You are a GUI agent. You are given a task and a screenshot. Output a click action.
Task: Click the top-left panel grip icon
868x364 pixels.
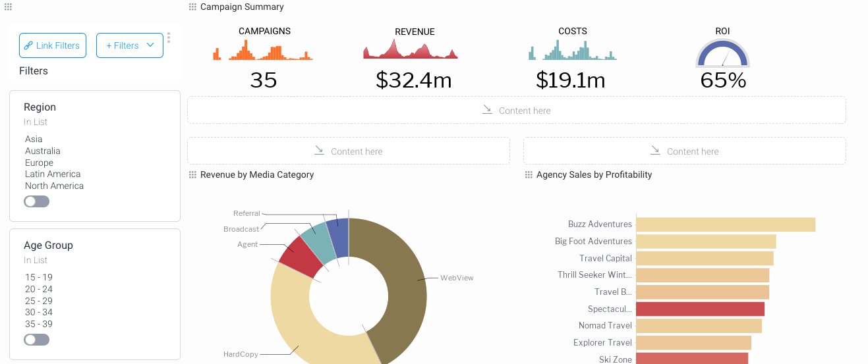point(8,7)
